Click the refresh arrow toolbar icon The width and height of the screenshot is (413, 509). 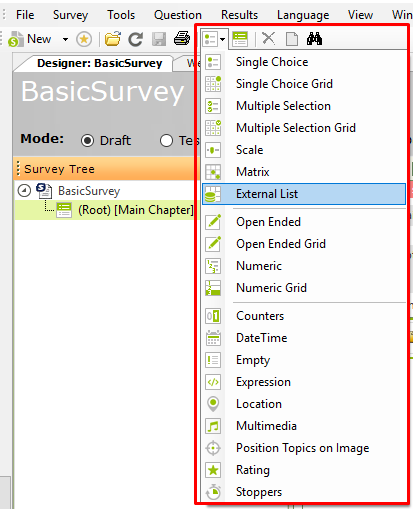pos(136,39)
